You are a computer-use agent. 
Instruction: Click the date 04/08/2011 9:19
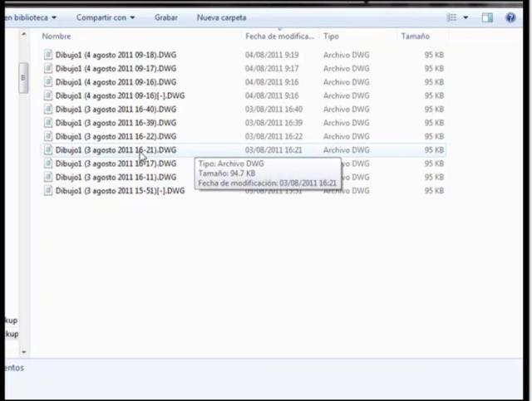click(x=272, y=55)
